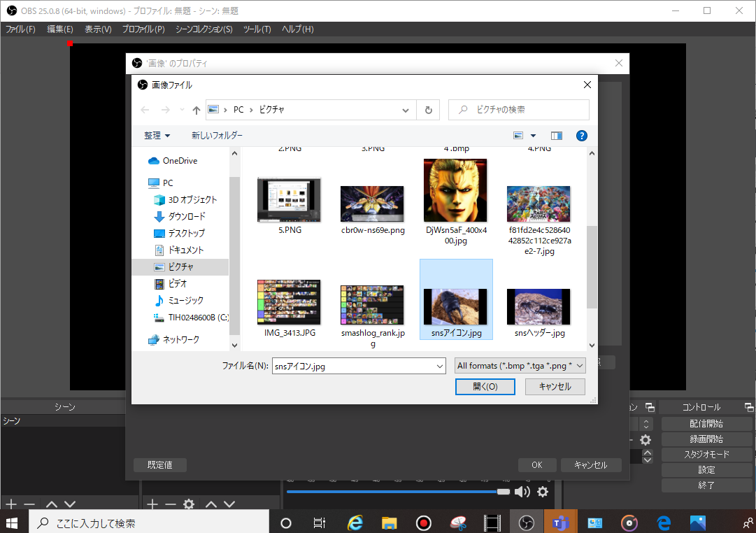The width and height of the screenshot is (756, 533).
Task: Expand the address bar path history dropdown
Action: pyautogui.click(x=406, y=110)
